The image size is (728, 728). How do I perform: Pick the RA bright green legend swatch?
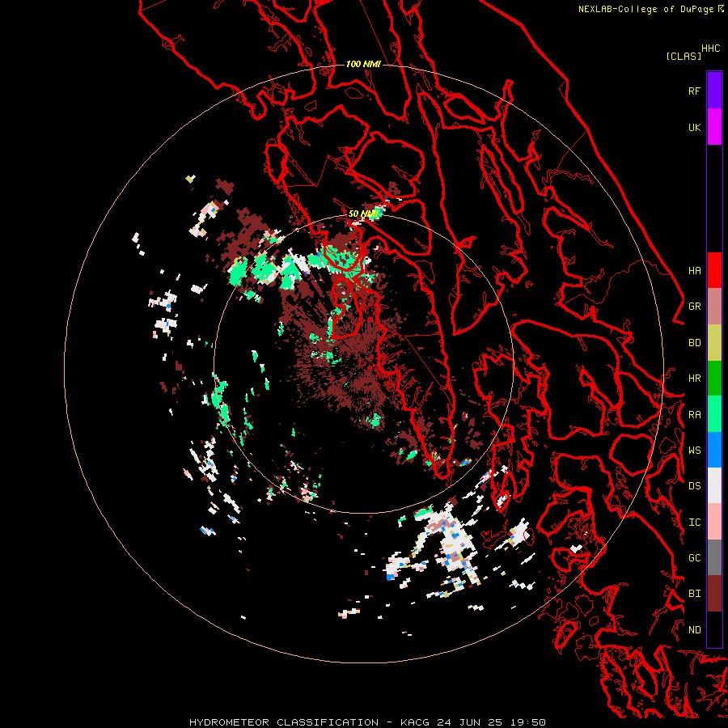pyautogui.click(x=714, y=414)
